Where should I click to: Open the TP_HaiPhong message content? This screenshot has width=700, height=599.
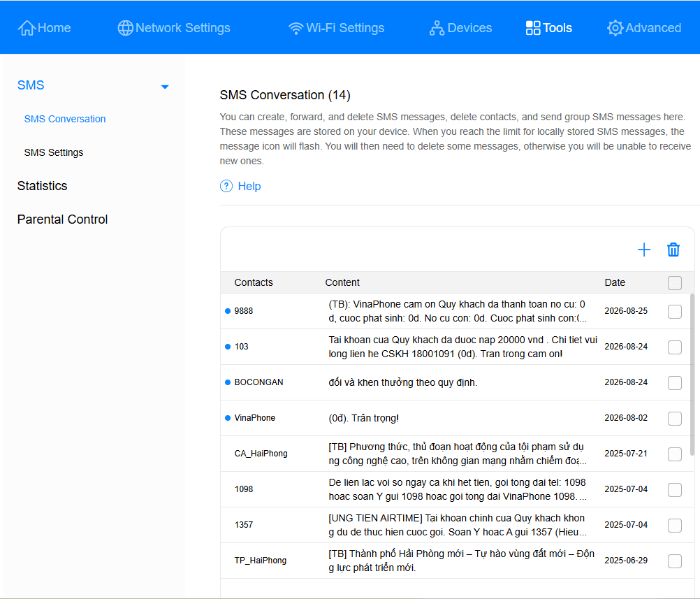click(462, 561)
